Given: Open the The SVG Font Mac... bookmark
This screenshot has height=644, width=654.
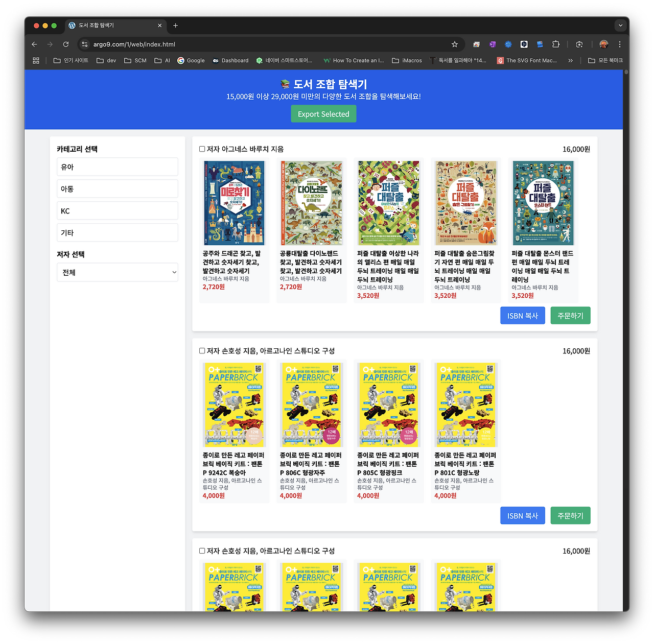Looking at the screenshot, I should pos(527,60).
